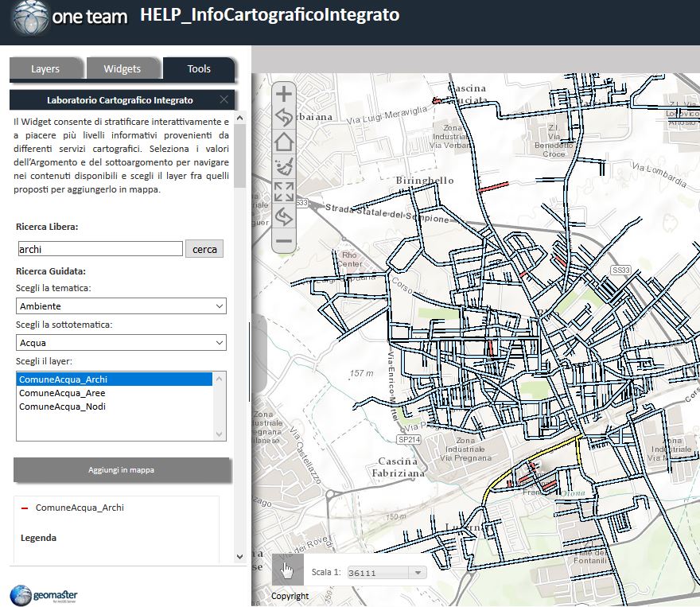Click the Ricerca Libera search field
The height and width of the screenshot is (607, 700).
100,249
